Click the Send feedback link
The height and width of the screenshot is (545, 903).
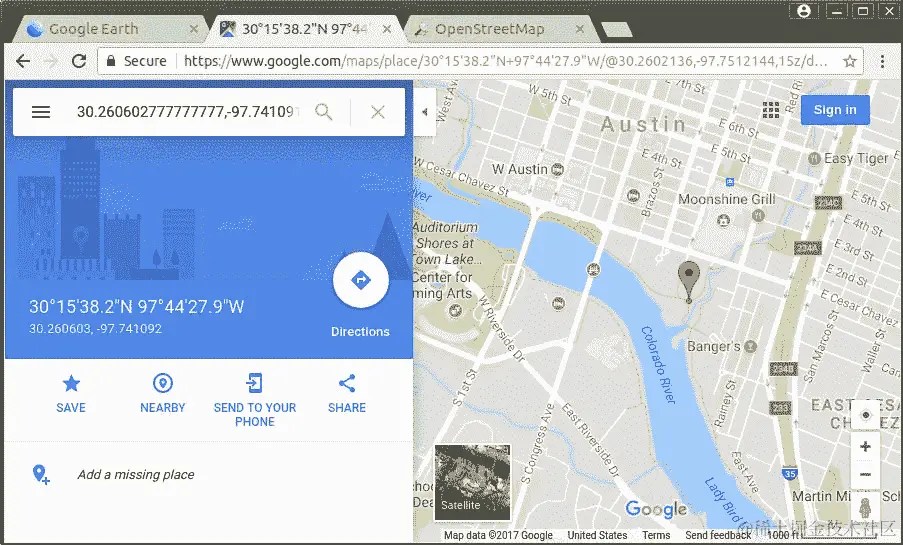coord(718,535)
